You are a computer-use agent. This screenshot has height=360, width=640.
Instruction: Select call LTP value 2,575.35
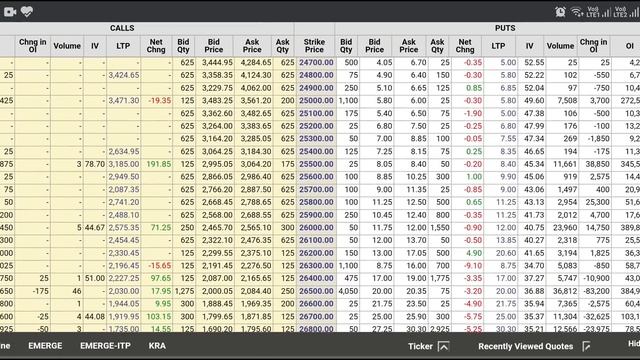pyautogui.click(x=124, y=227)
